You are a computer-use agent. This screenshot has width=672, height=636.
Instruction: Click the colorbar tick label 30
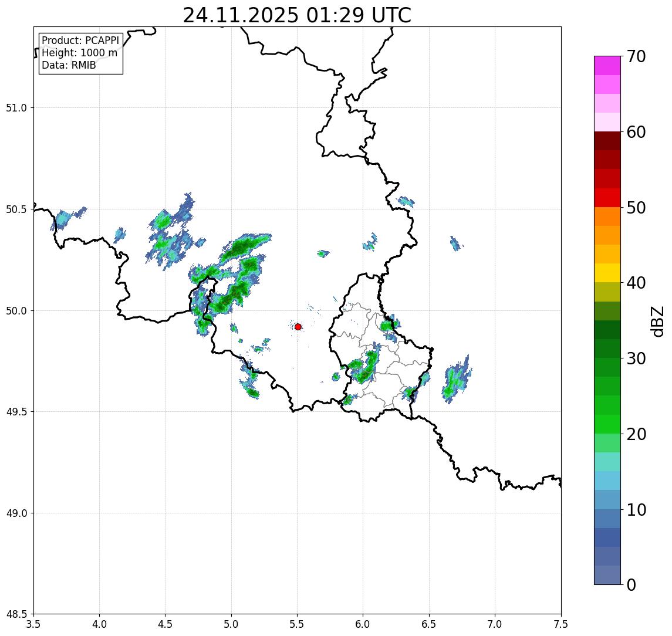(x=636, y=358)
